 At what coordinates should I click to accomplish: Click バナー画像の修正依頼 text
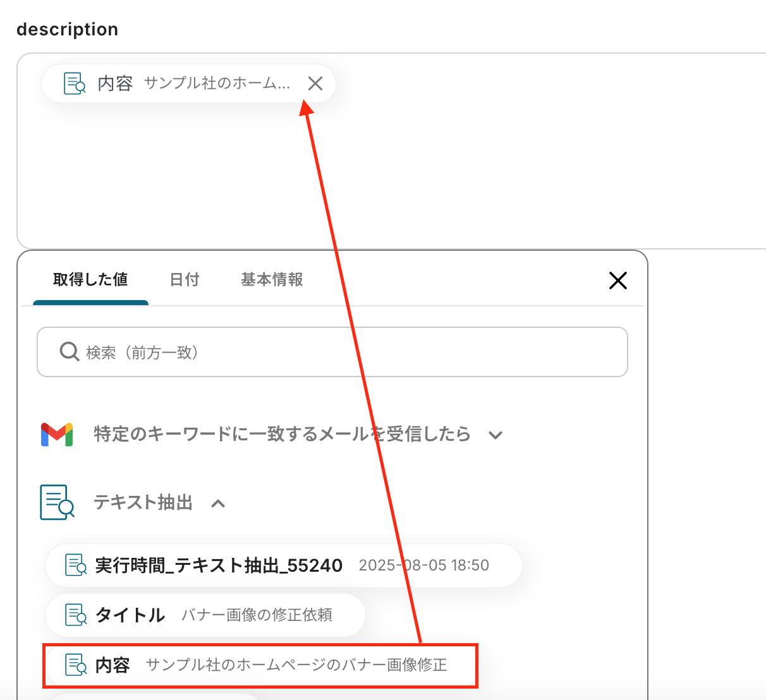[257, 615]
